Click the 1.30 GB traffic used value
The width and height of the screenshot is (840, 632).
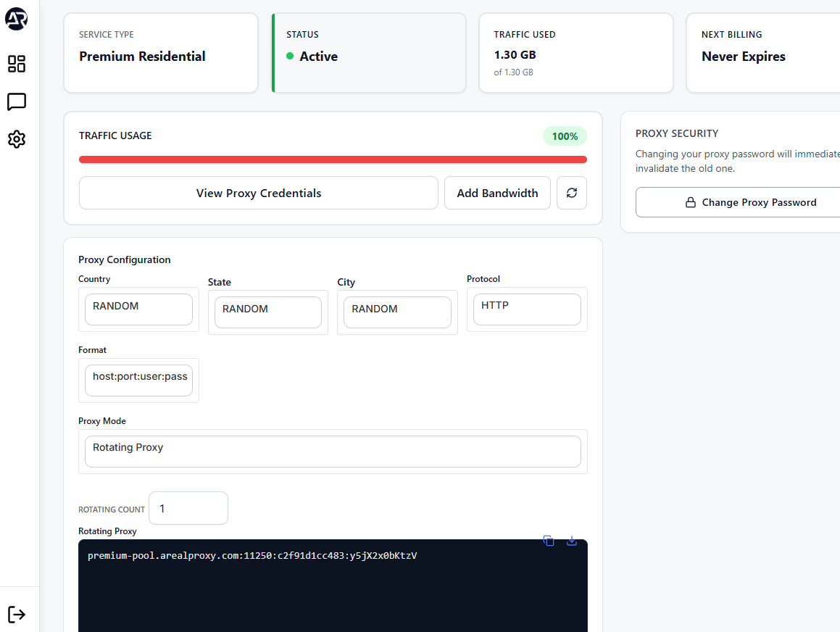tap(515, 55)
